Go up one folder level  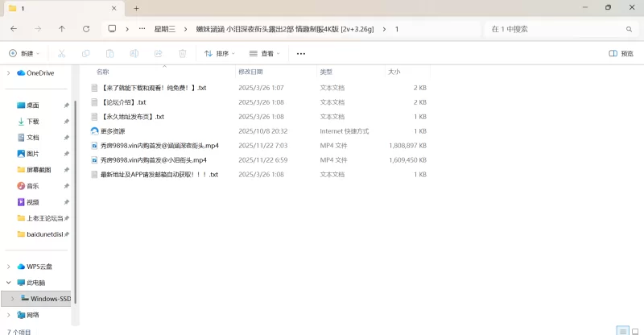62,29
